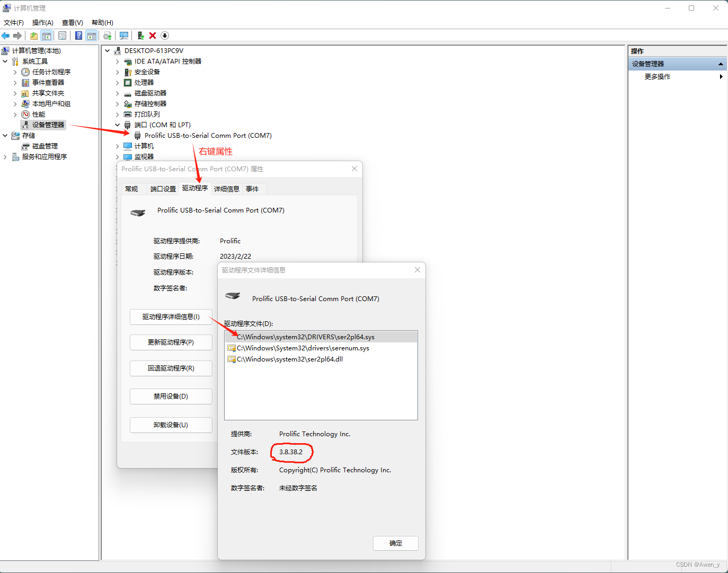Viewport: 728px width, 573px height.
Task: Collapse the 端口 (COM 和 LPT) category
Action: pos(117,125)
